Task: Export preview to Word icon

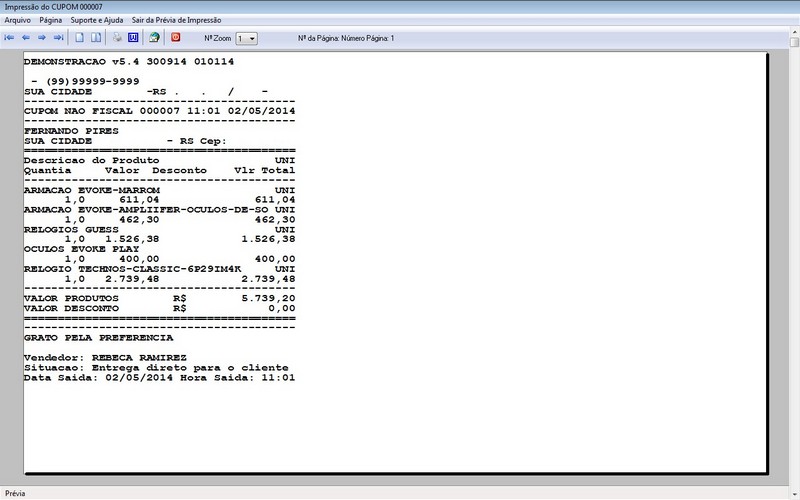Action: 133,38
